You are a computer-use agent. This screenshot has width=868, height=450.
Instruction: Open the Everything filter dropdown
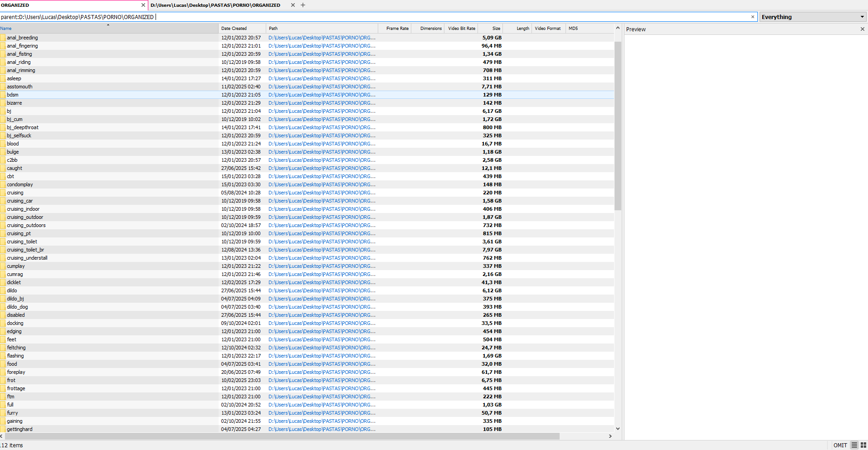[813, 17]
